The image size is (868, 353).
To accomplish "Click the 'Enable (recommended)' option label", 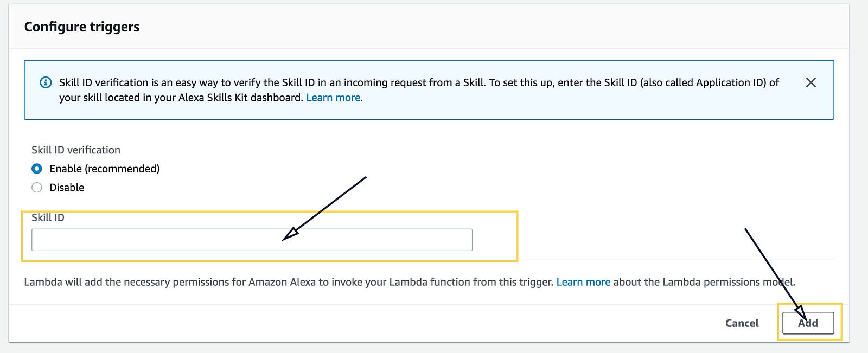I will (x=104, y=169).
